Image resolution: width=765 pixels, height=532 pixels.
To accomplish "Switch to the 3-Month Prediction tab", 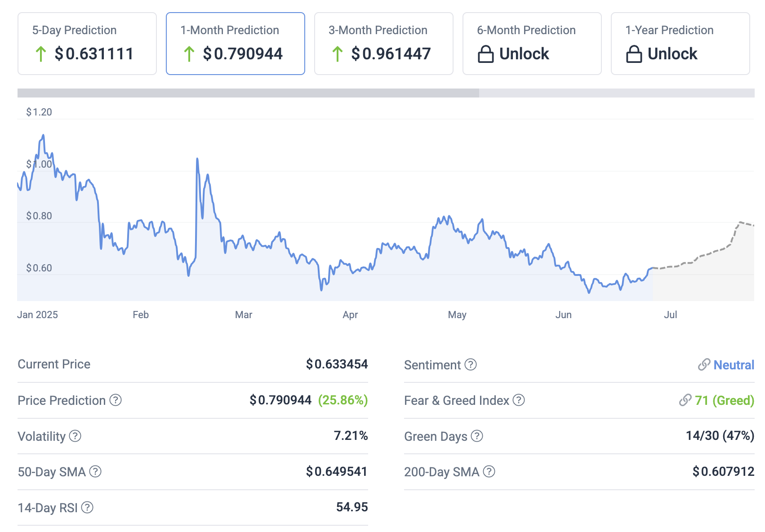I will tap(384, 44).
